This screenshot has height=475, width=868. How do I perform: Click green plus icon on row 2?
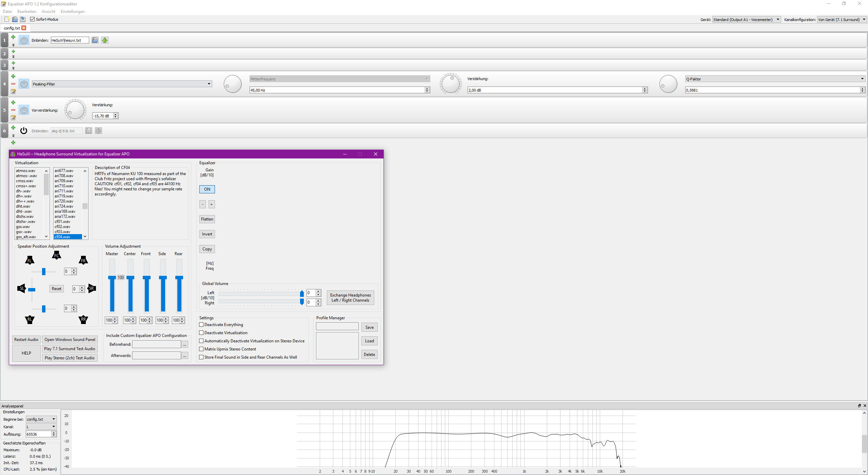pos(13,52)
